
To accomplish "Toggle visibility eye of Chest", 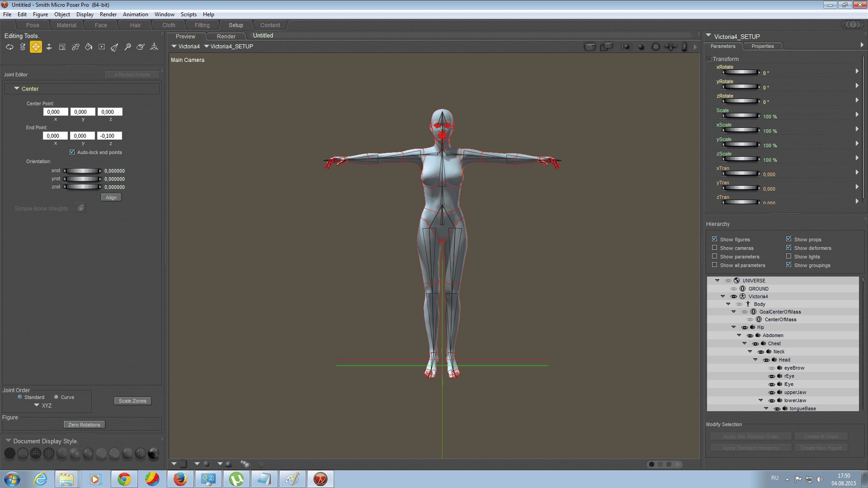I will 755,344.
